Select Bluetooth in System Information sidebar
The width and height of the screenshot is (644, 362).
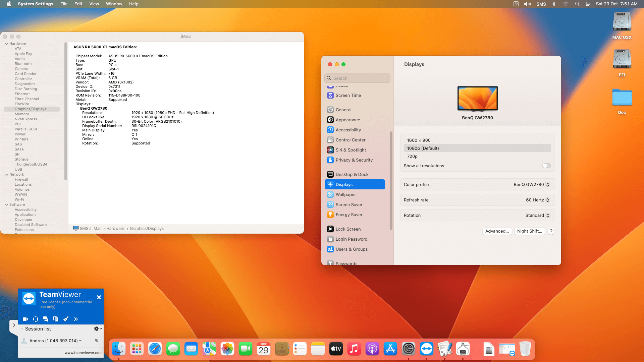pyautogui.click(x=23, y=64)
